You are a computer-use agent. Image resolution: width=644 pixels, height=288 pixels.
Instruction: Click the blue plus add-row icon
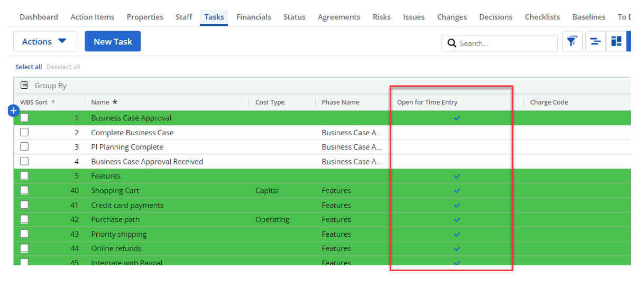(14, 110)
